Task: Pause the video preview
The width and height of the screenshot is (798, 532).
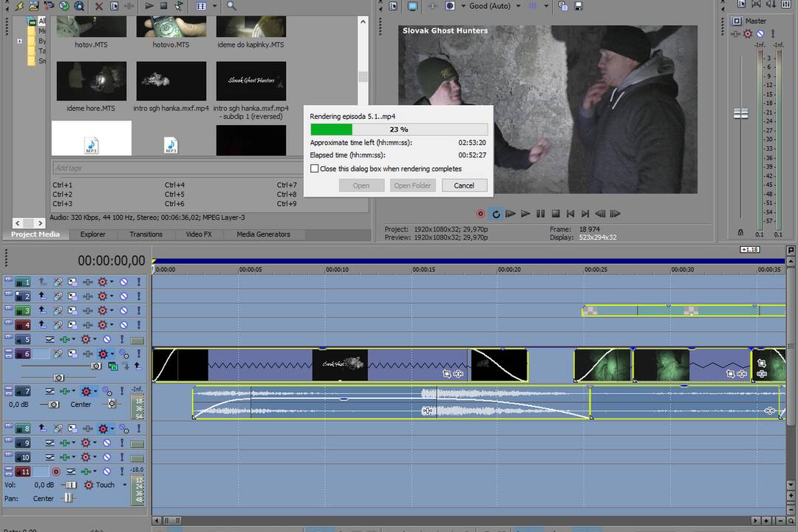Action: (541, 214)
